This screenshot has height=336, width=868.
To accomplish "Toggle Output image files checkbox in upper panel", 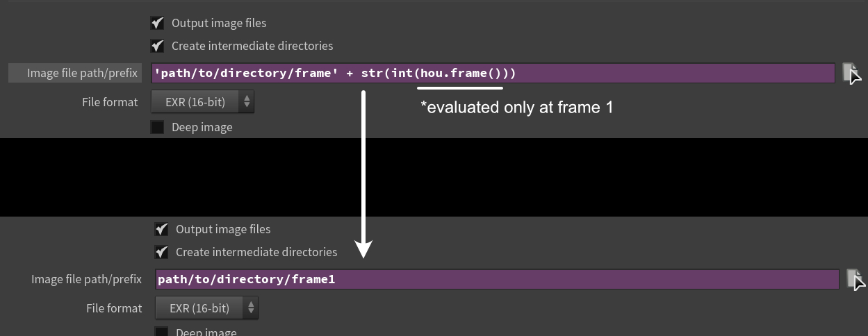I will click(x=158, y=23).
